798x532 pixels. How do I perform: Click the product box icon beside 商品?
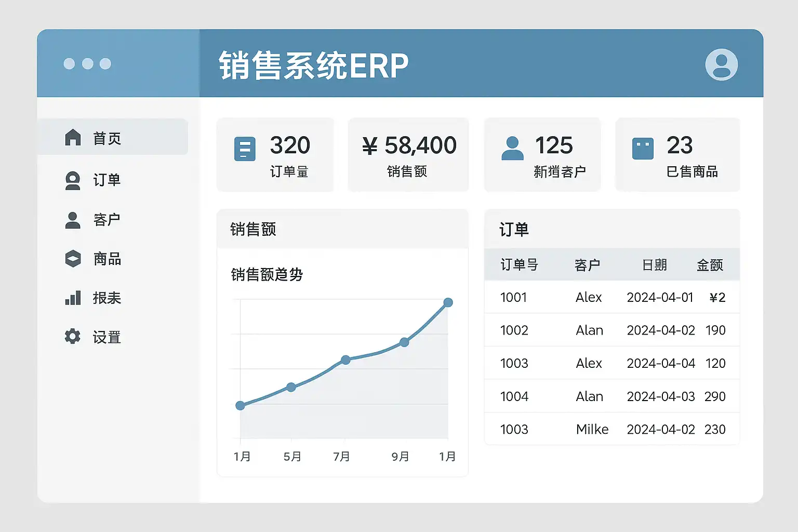pyautogui.click(x=73, y=258)
